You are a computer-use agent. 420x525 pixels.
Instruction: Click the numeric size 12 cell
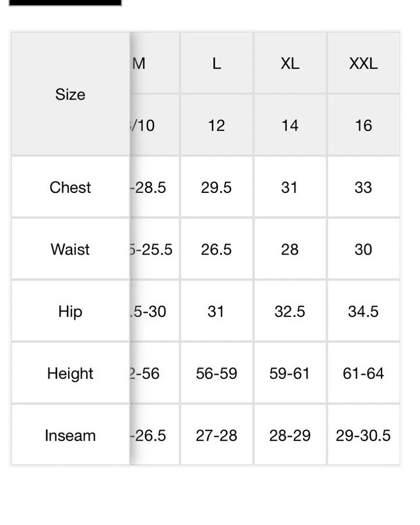click(x=217, y=125)
